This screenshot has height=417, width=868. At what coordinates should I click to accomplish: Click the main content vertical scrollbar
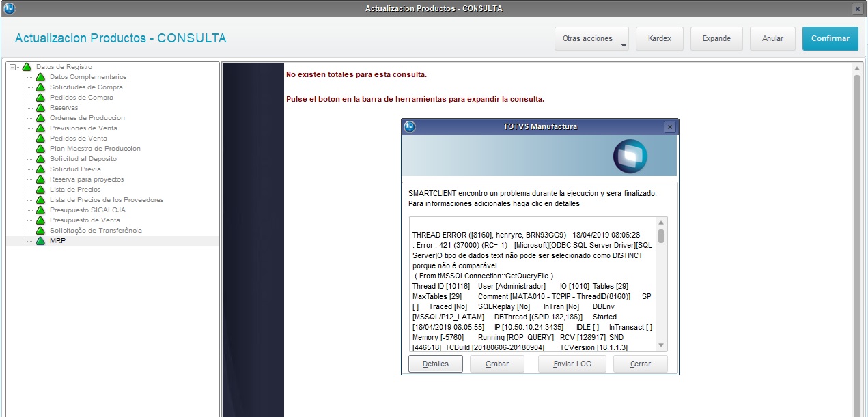(x=857, y=239)
